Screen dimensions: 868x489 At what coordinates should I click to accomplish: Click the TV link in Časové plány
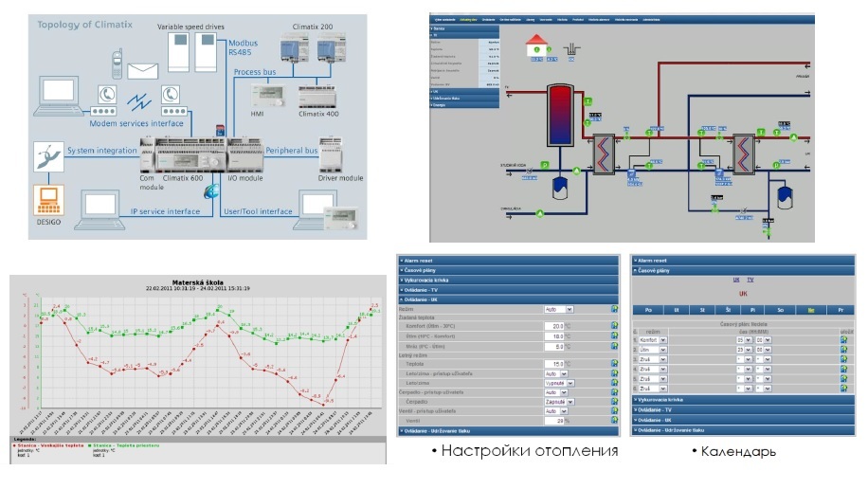[750, 281]
